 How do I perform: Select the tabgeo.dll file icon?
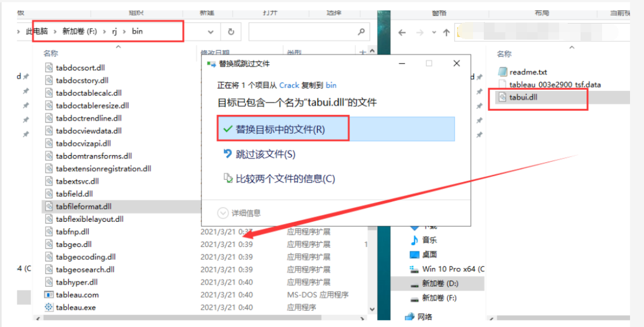[x=49, y=244]
